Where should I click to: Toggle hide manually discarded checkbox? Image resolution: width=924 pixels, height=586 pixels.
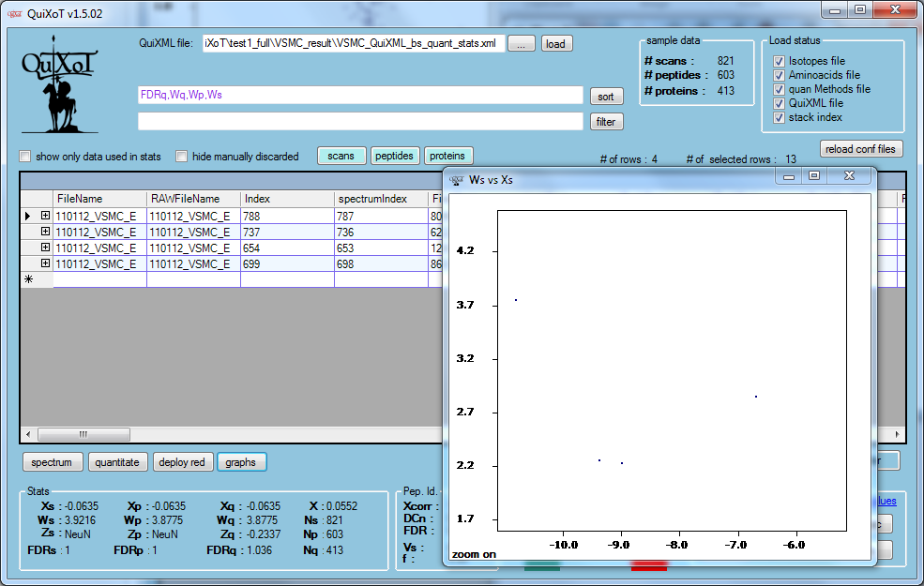pos(183,157)
